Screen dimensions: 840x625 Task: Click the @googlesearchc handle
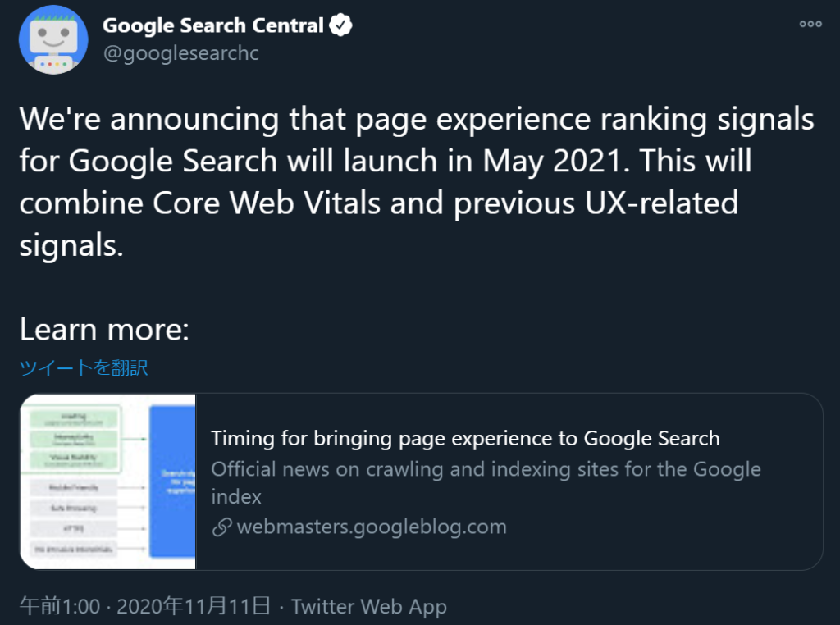pyautogui.click(x=180, y=54)
